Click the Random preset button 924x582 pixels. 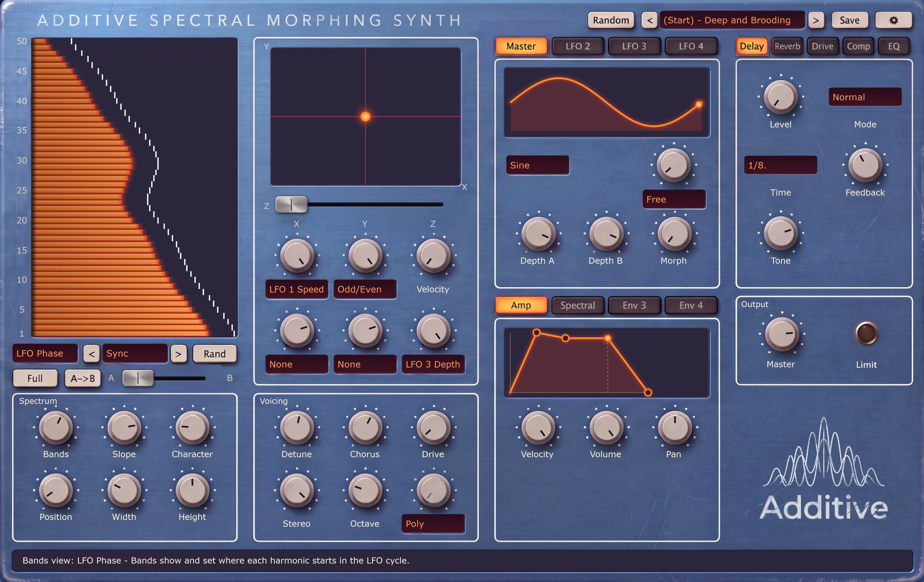611,20
